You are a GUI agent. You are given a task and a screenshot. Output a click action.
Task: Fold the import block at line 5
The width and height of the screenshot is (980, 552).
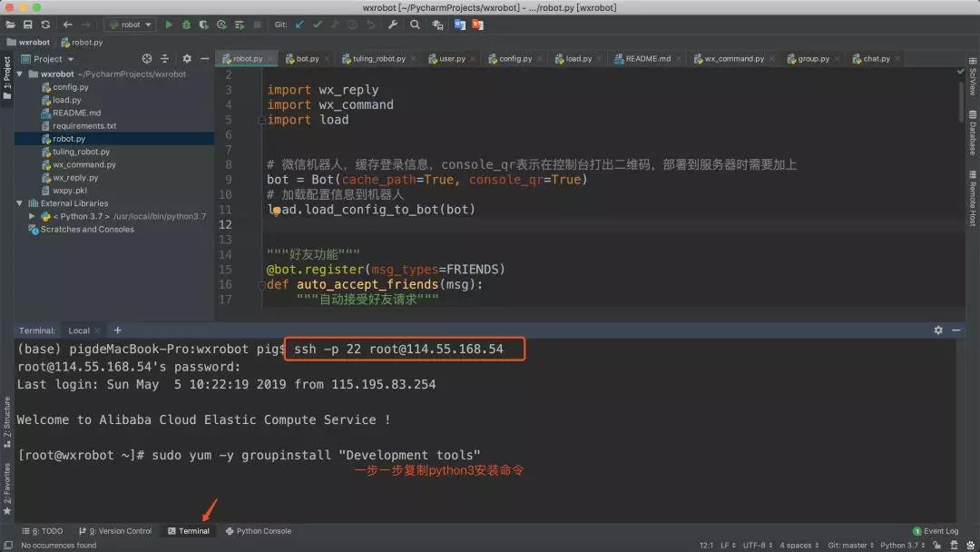(262, 120)
